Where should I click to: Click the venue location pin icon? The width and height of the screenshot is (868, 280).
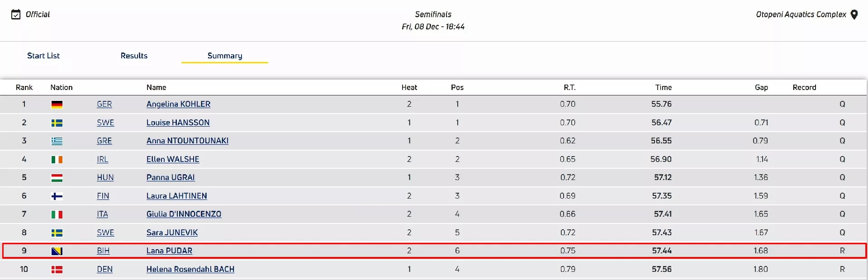coord(854,14)
